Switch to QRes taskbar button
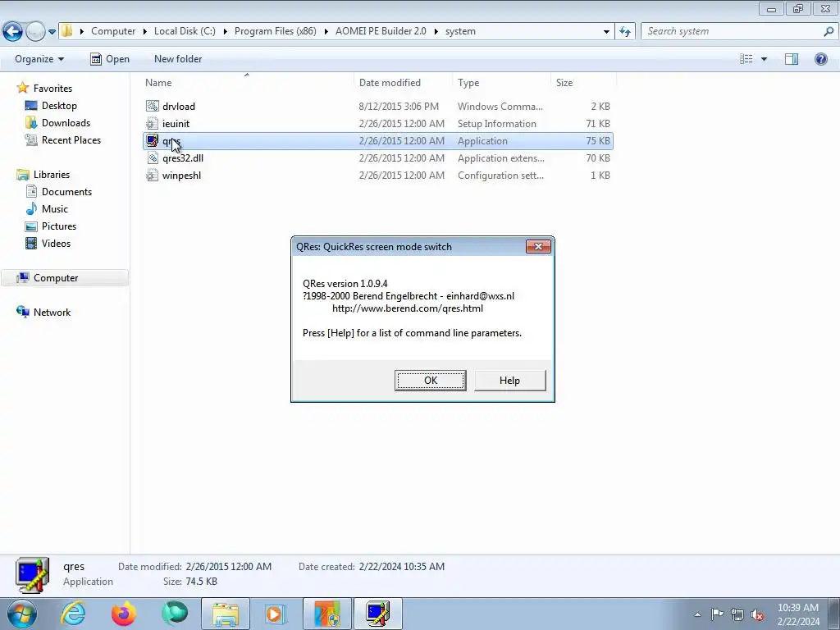This screenshot has width=840, height=630. point(377,614)
